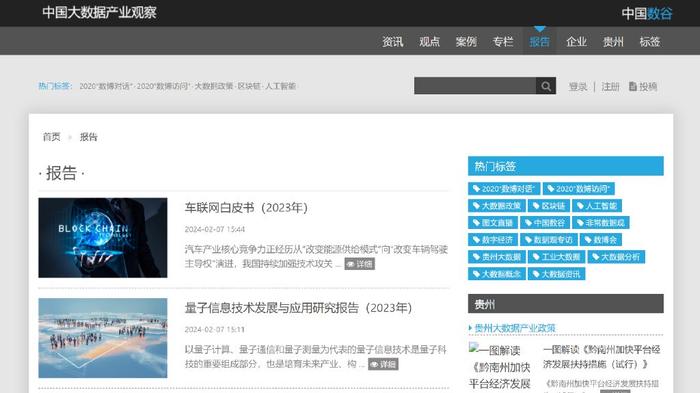Click the search magnifier icon button

tap(546, 86)
